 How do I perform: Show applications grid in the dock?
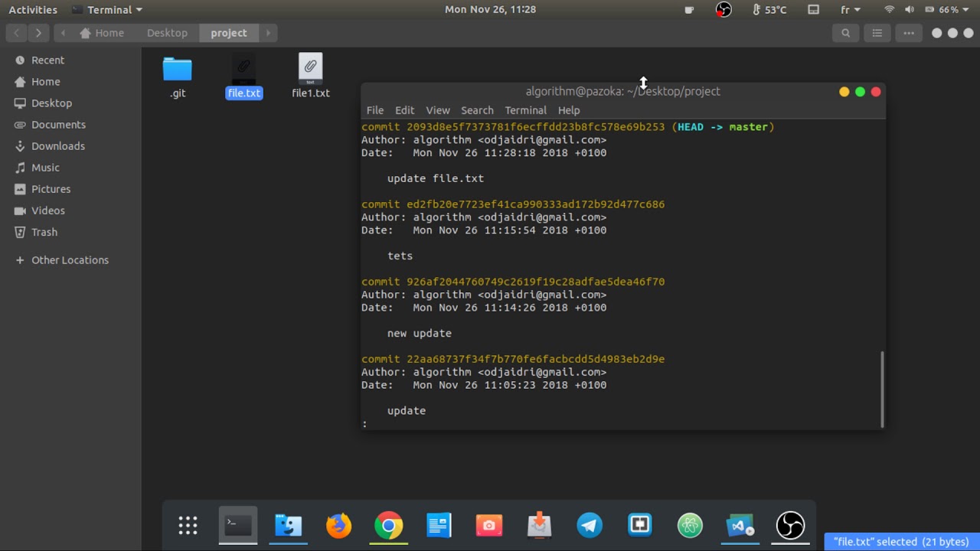(x=188, y=526)
